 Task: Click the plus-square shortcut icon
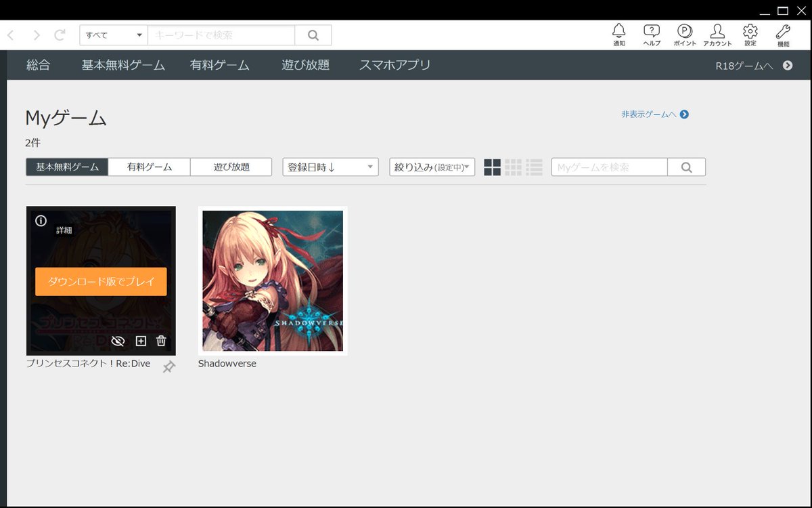coord(141,341)
